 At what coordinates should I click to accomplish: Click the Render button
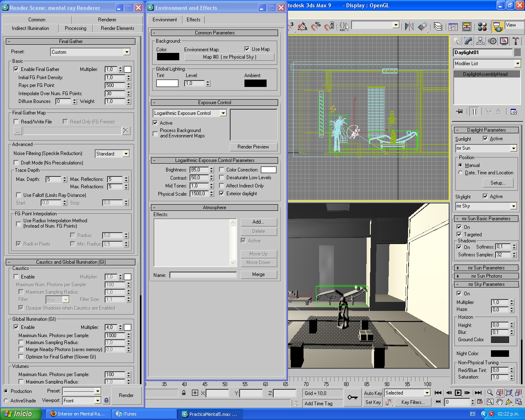pyautogui.click(x=126, y=395)
